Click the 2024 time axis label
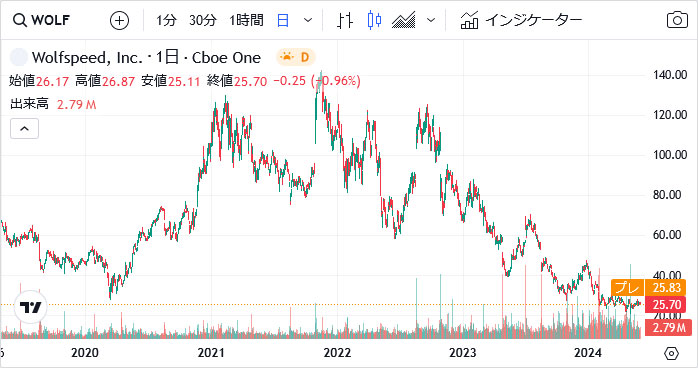Viewport: 698px width, 368px height. (588, 353)
